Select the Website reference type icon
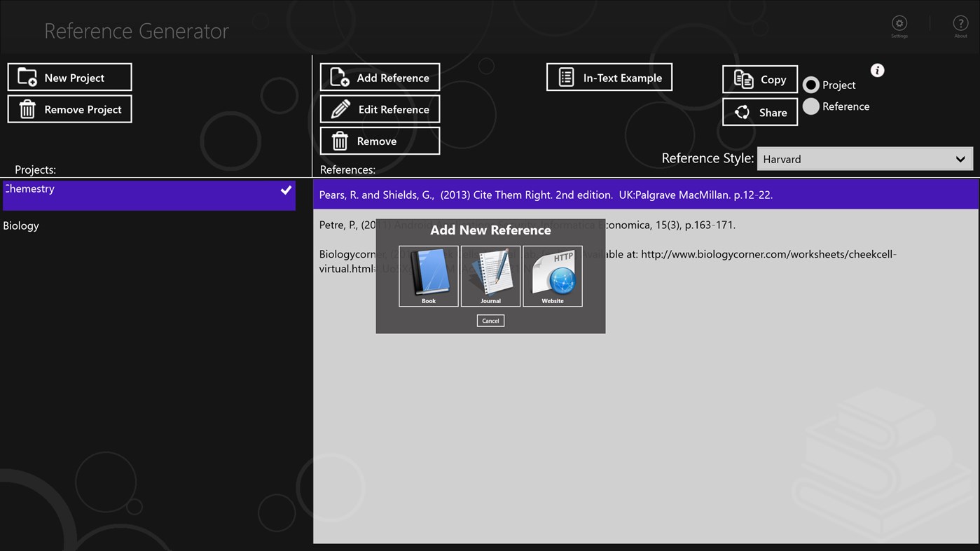The image size is (980, 551). click(x=552, y=275)
